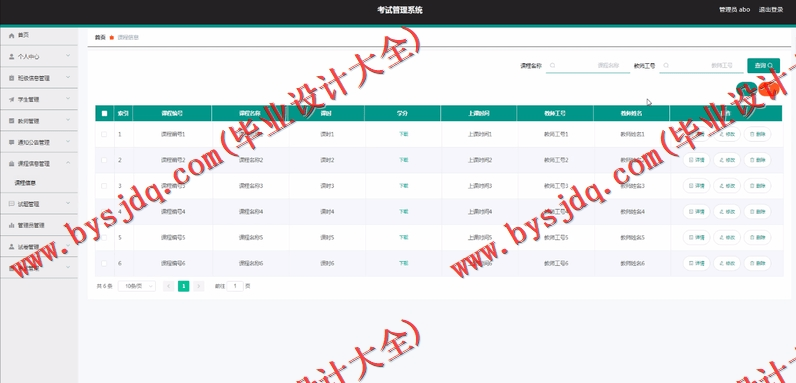The height and width of the screenshot is (383, 796).
Task: Check the checkbox for row 课程编号1
Action: pyautogui.click(x=104, y=134)
